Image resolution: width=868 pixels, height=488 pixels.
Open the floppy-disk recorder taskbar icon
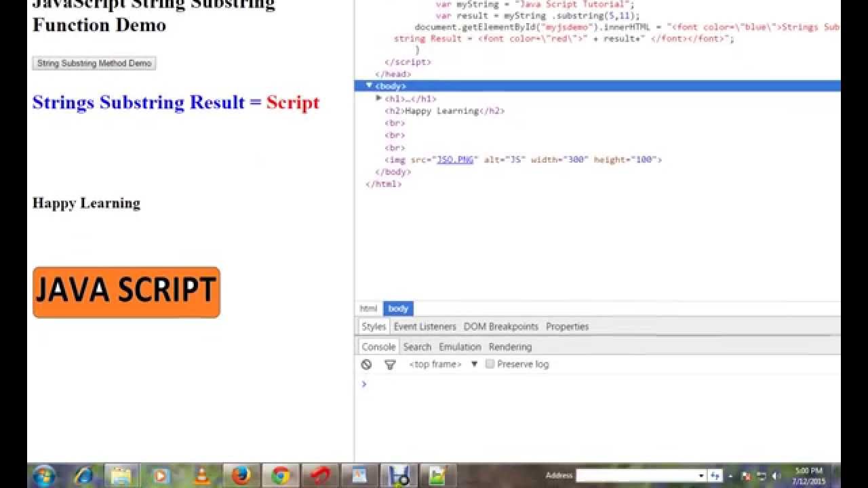pos(399,476)
